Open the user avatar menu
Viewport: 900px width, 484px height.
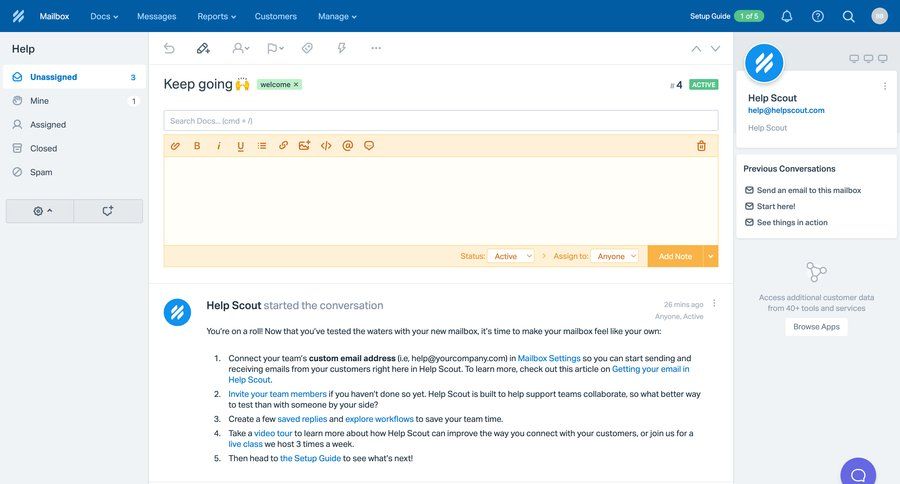879,16
